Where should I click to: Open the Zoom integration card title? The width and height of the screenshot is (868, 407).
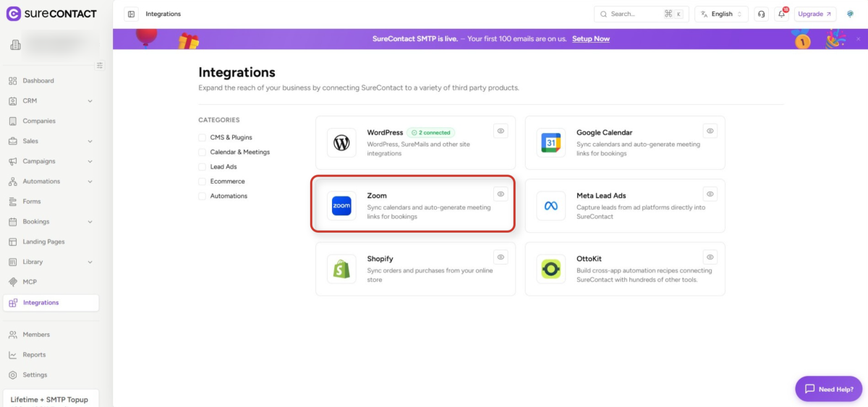377,196
